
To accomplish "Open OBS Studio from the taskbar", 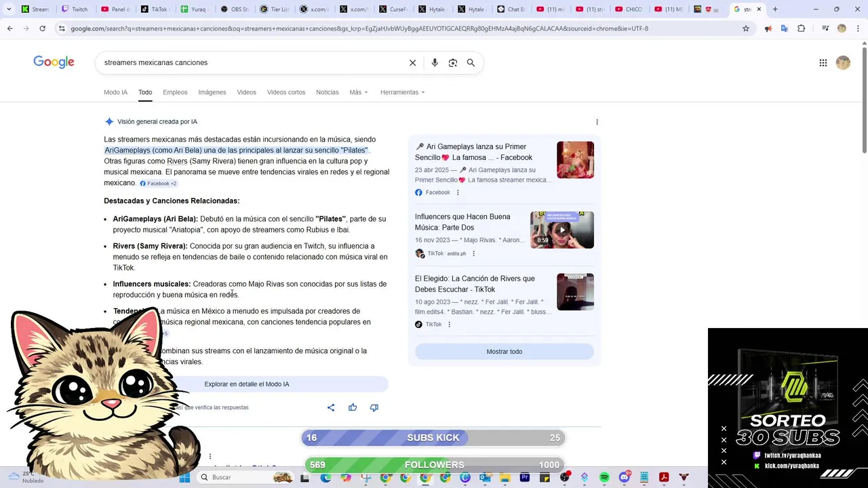I will point(564,477).
